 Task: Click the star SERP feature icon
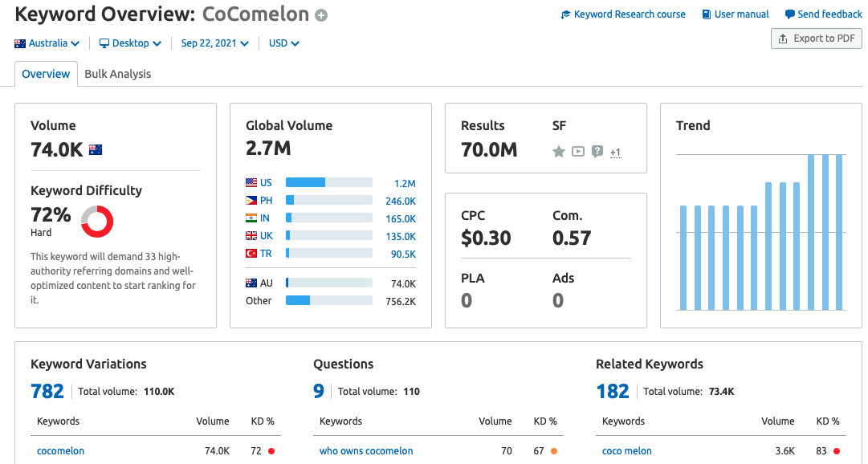(x=559, y=151)
